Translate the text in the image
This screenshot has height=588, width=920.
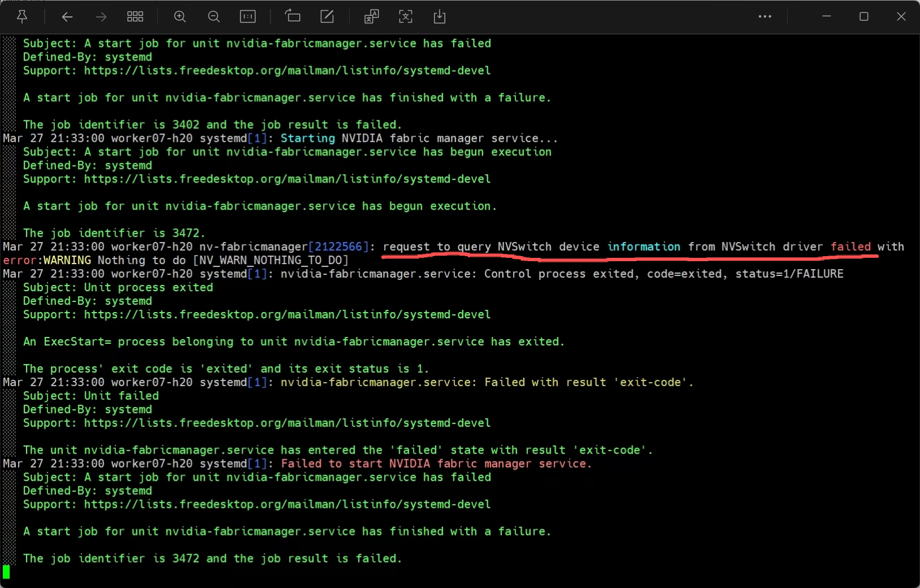tap(371, 17)
